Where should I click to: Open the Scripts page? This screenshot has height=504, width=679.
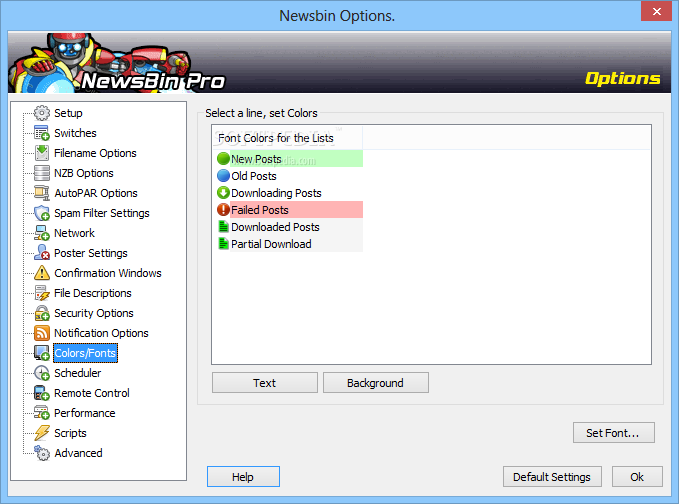(x=70, y=433)
